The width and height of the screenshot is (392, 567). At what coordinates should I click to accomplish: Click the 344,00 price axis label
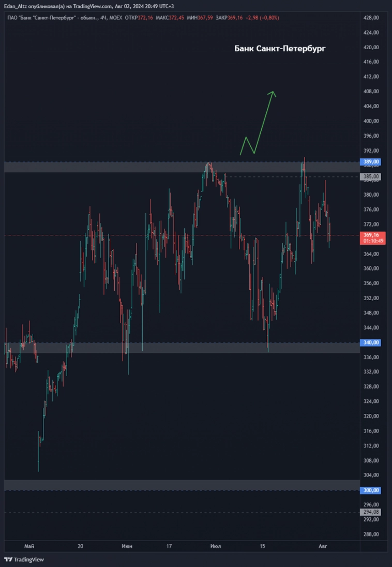pos(371,327)
